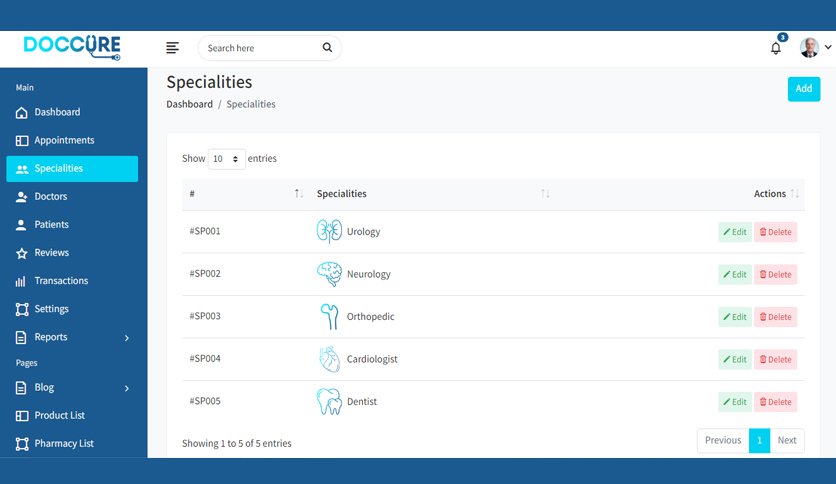Click the Neurology brain icon
This screenshot has width=836, height=484.
tap(329, 274)
